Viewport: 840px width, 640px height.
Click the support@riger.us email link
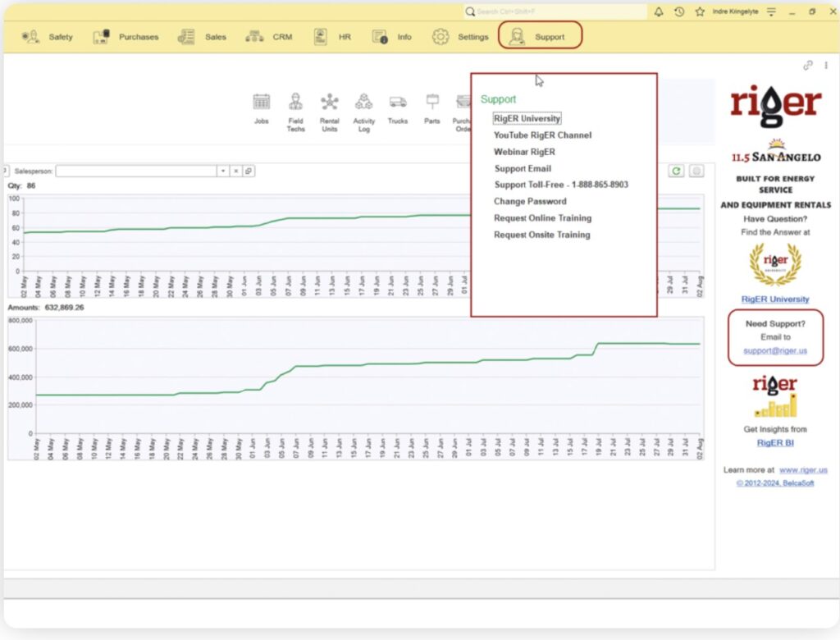point(775,351)
